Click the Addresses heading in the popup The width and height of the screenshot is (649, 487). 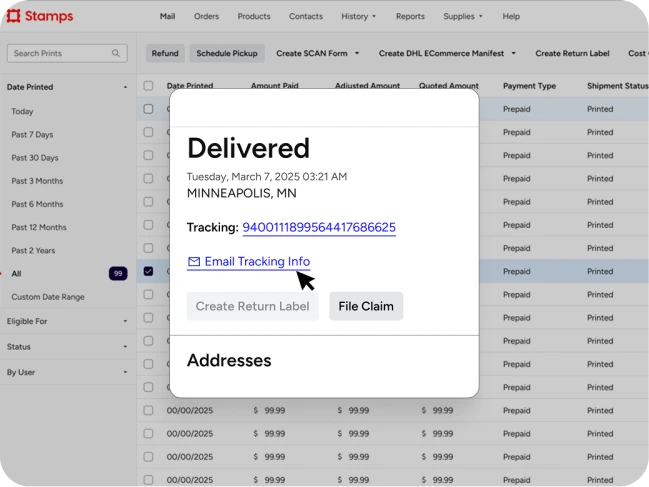[229, 360]
